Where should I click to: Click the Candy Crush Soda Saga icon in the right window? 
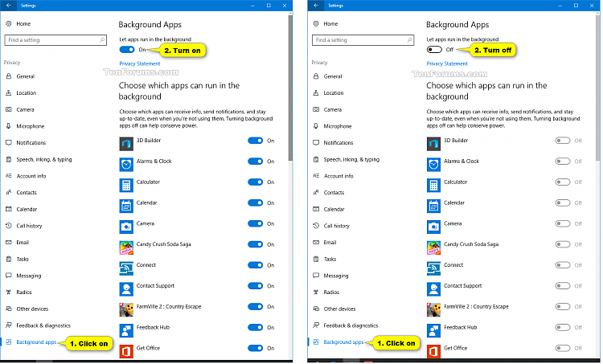[x=434, y=247]
